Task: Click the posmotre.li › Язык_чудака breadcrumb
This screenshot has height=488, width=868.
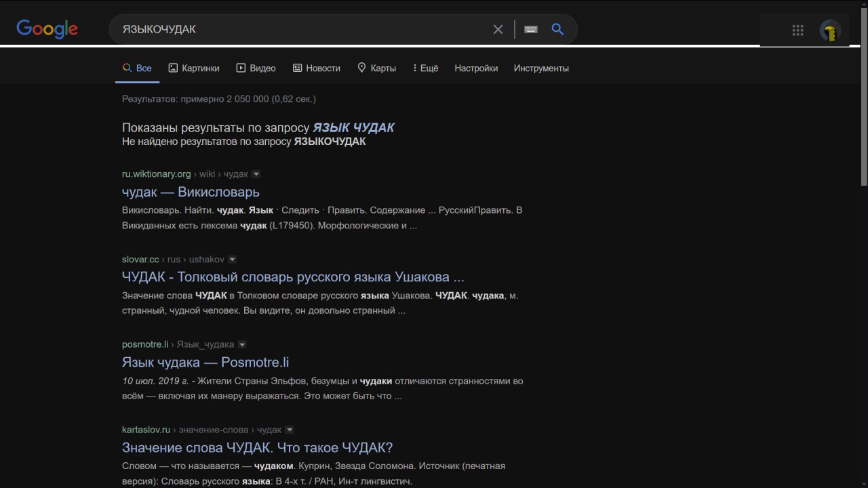Action: click(x=178, y=345)
